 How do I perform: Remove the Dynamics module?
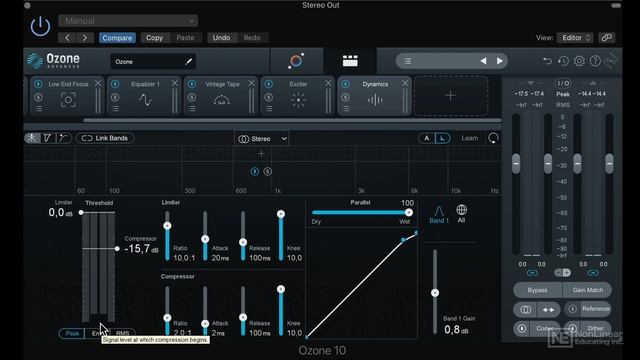click(x=405, y=83)
